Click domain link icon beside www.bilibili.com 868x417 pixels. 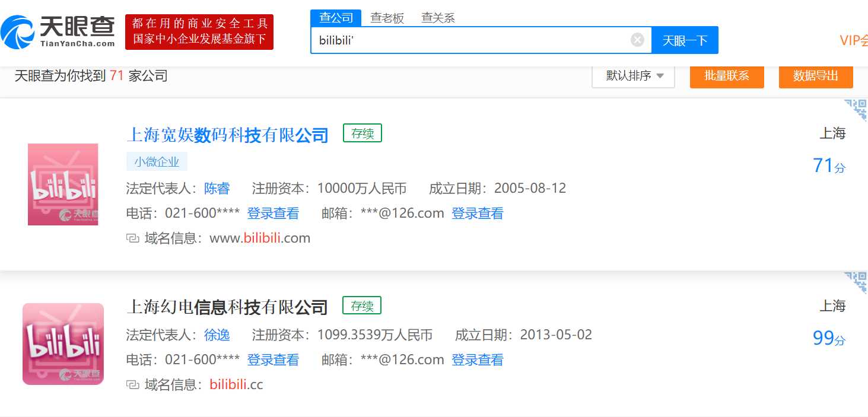(132, 238)
